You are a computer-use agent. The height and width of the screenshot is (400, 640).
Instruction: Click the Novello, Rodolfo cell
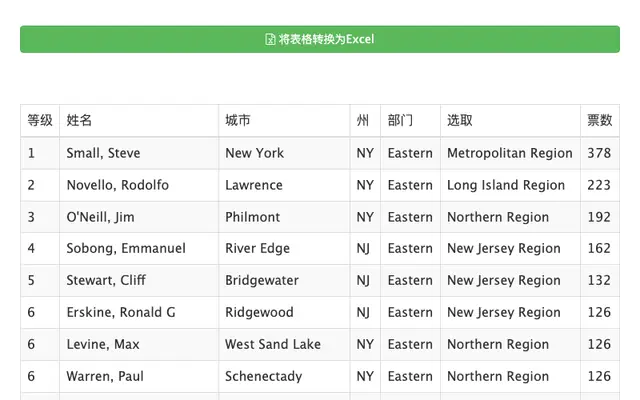tap(139, 185)
